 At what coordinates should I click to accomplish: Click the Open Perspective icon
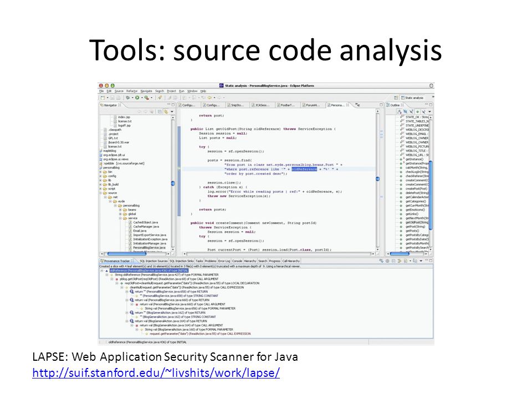(396, 98)
